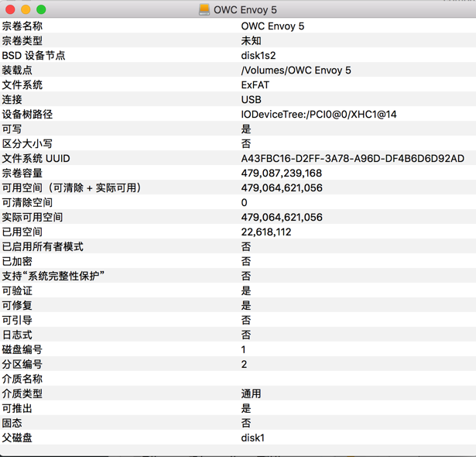
Task: Select the 否 value next to 区分大小写
Action: 246,144
